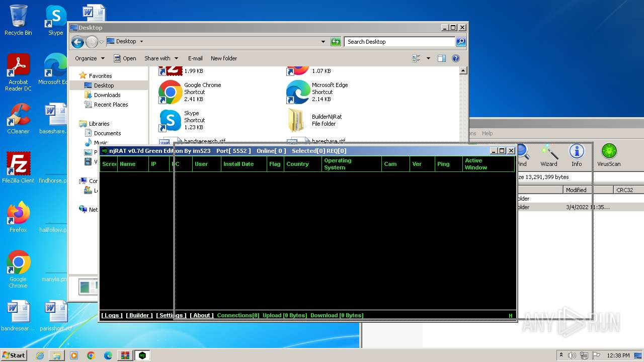Click the Info icon in WinRAR
The image size is (644, 362).
(x=577, y=156)
